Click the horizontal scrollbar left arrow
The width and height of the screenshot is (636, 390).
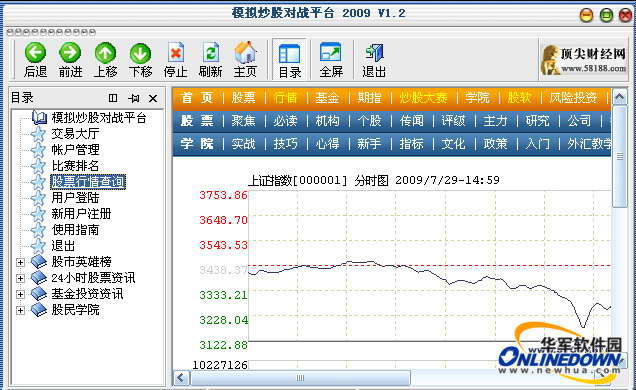pos(181,378)
